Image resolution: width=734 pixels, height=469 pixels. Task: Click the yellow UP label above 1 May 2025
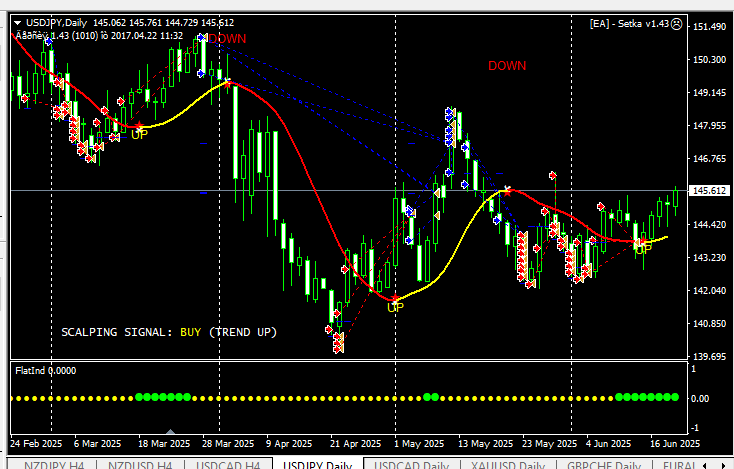coord(395,308)
